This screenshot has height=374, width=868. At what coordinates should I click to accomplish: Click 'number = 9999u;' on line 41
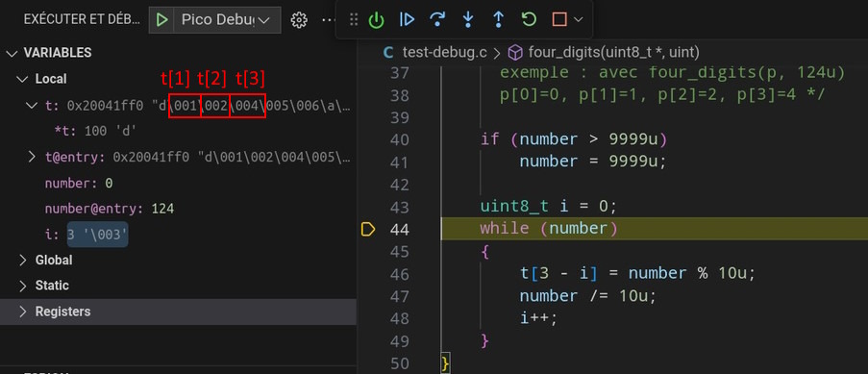pos(592,162)
